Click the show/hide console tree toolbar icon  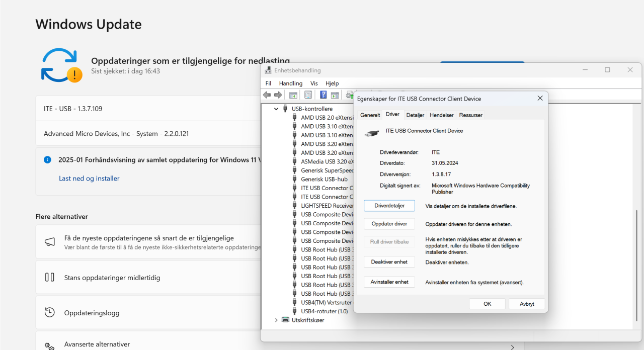293,95
